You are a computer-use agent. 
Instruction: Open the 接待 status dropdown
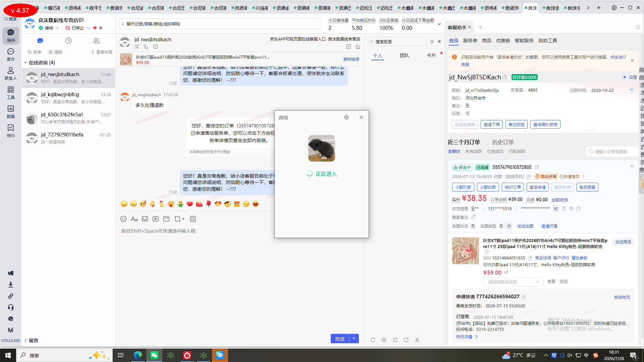tap(57, 28)
